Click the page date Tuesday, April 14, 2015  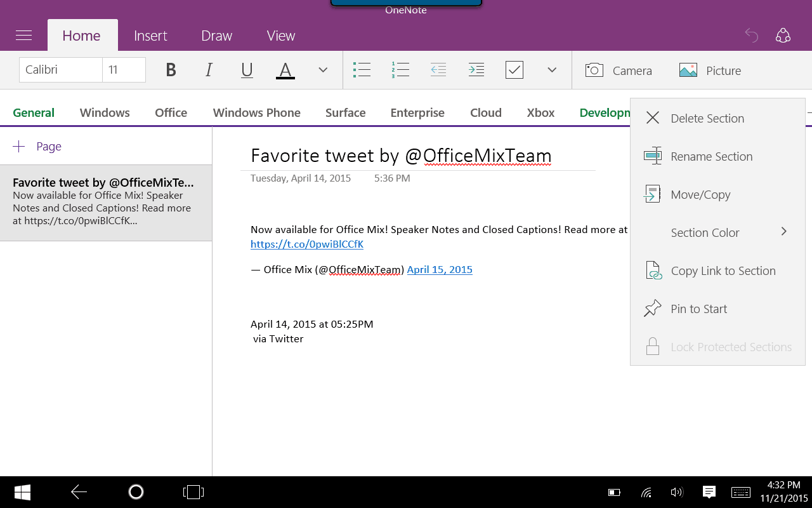(301, 178)
